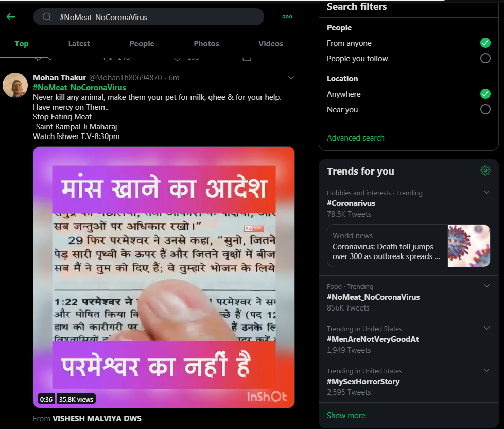Open the #MySexHorrorStory trend
Screen dimensions: 504x430
[x=363, y=382]
